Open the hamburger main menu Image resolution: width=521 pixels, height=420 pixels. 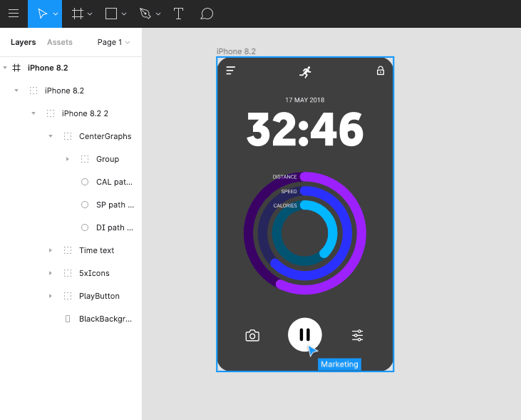click(x=14, y=14)
